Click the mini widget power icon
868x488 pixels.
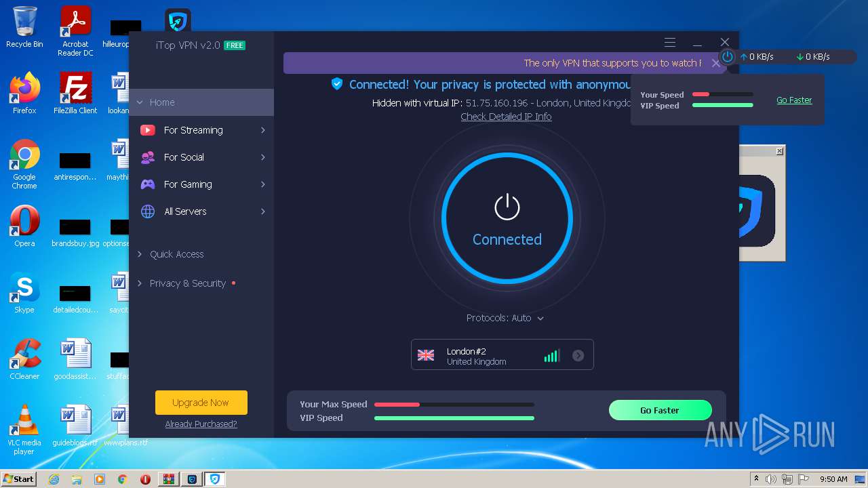coord(728,57)
